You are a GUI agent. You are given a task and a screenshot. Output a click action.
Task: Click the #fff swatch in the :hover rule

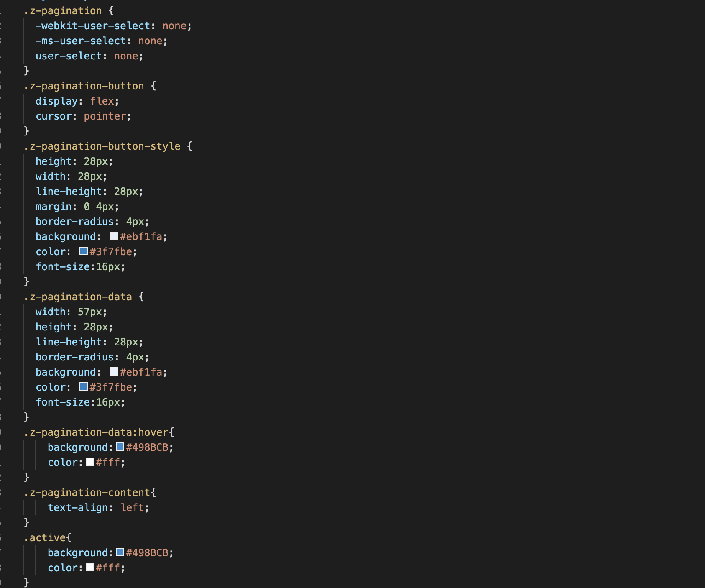tap(90, 462)
